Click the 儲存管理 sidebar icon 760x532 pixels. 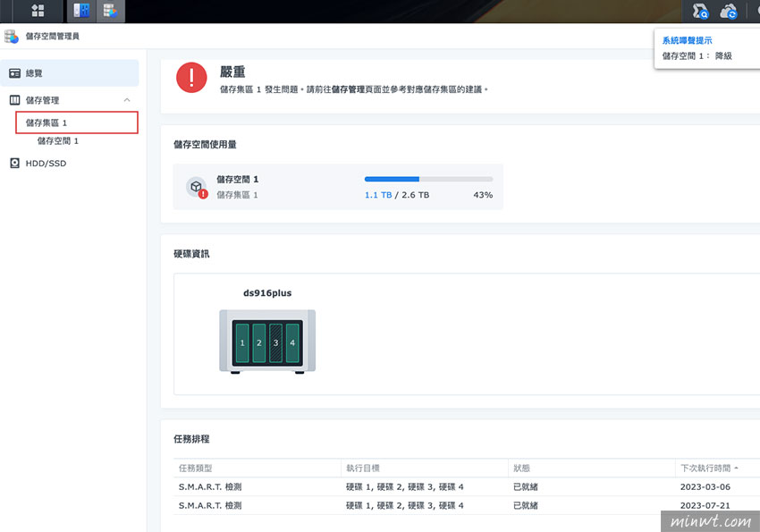[15, 100]
